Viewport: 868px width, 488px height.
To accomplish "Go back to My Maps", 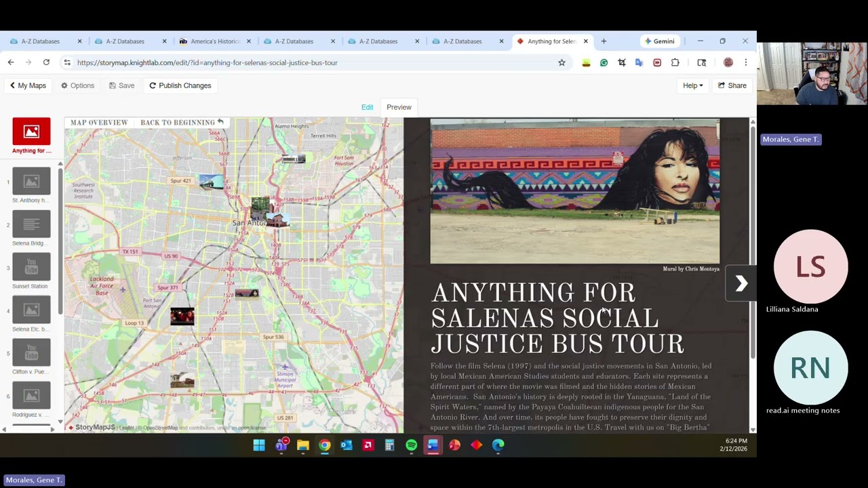I will coord(28,85).
